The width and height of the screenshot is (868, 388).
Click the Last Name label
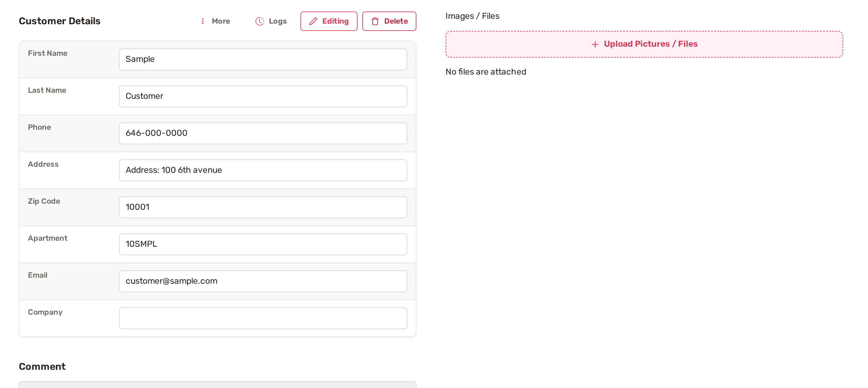[47, 90]
